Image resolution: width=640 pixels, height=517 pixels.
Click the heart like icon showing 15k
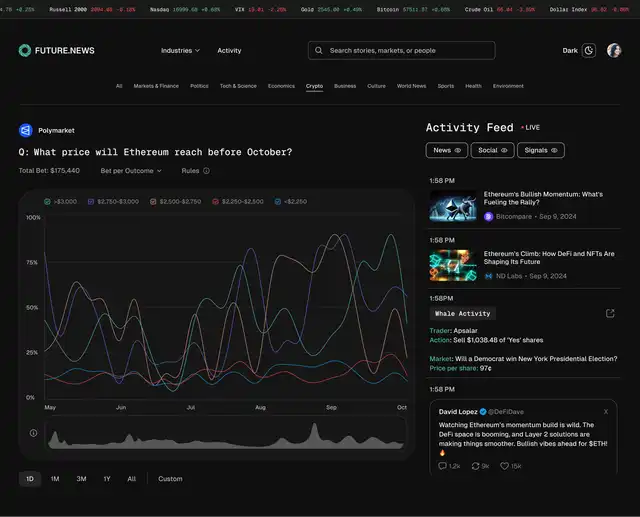pyautogui.click(x=504, y=466)
